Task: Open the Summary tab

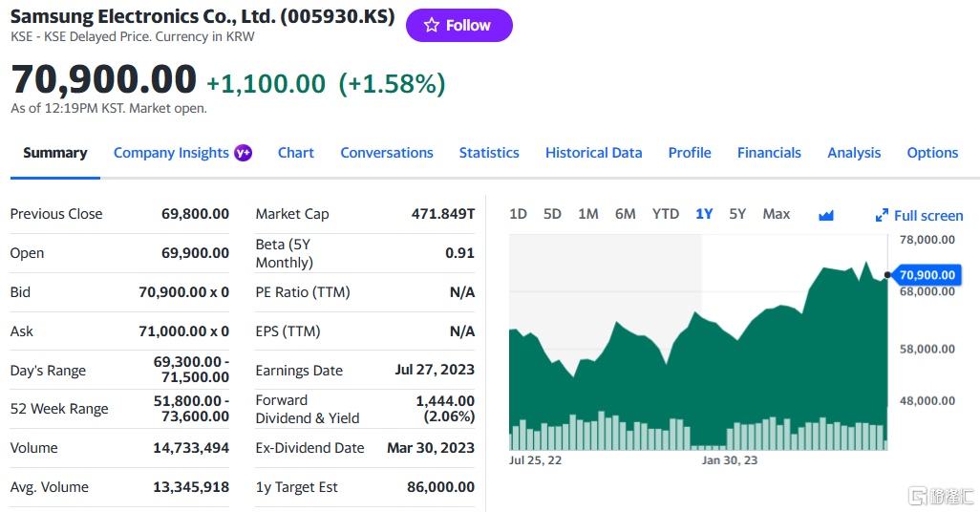Action: click(x=55, y=153)
